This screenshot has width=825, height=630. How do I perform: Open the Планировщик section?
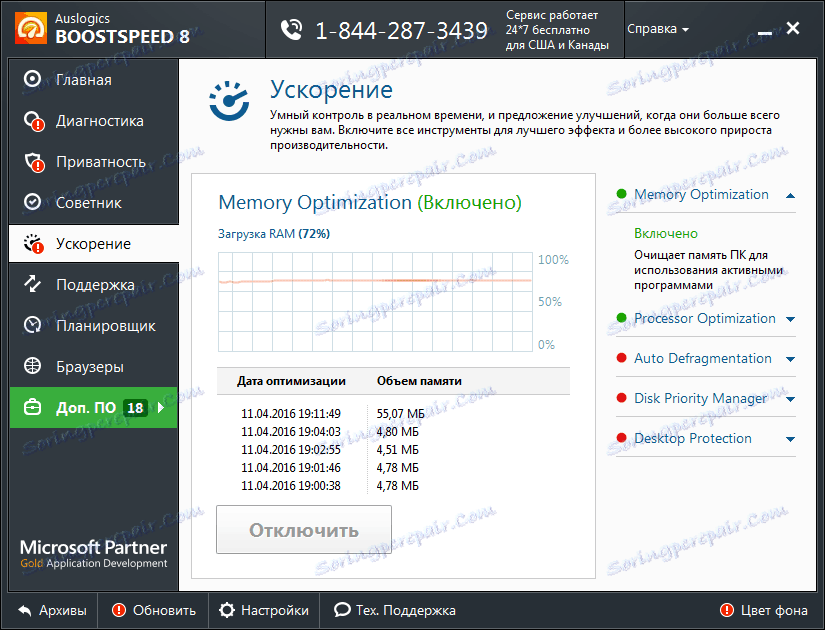click(x=94, y=326)
